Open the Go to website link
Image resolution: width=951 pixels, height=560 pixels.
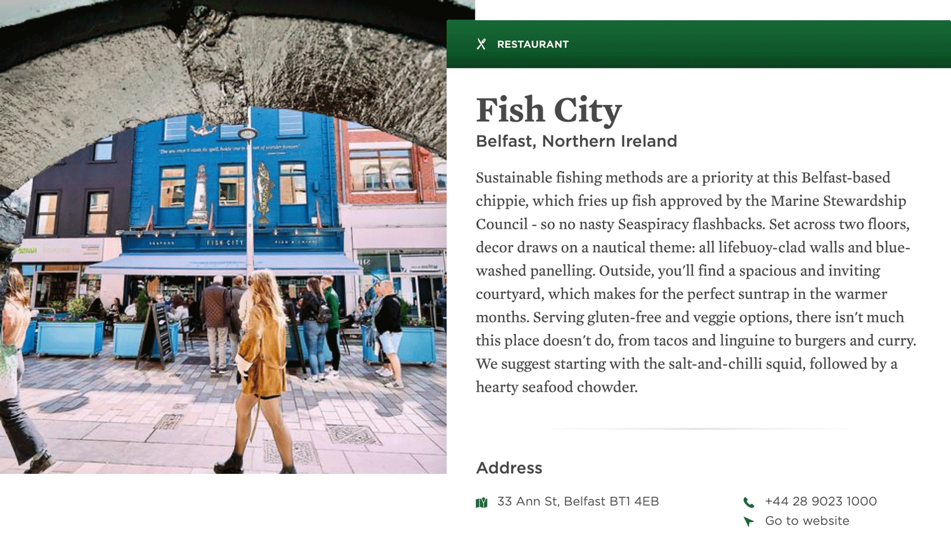(807, 521)
